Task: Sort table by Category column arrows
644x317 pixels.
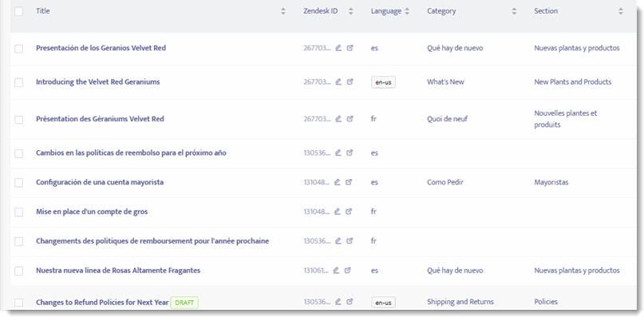Action: click(514, 11)
